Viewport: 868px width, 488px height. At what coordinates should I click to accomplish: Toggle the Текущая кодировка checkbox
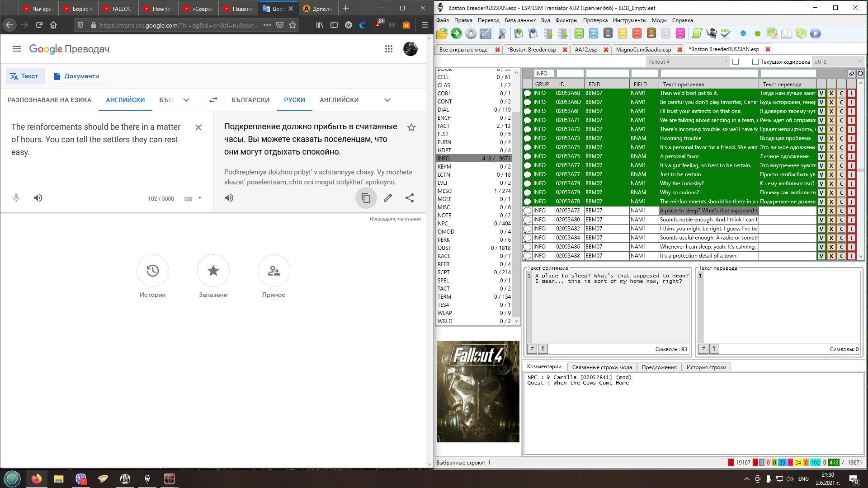(x=755, y=62)
